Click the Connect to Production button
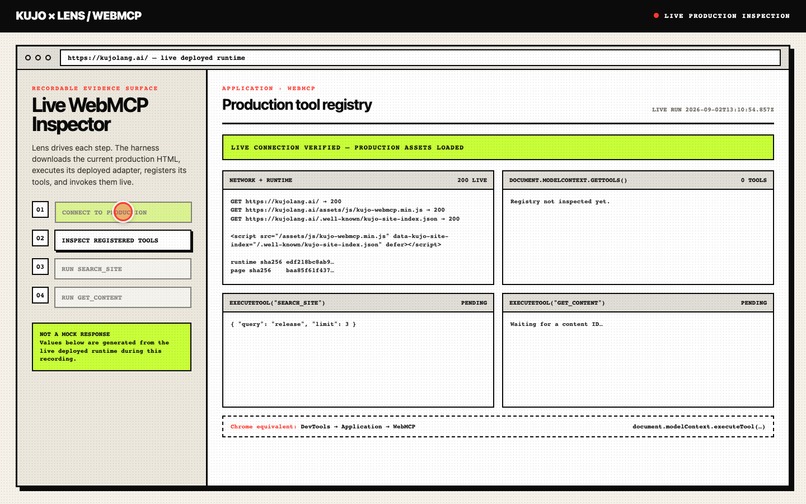 tap(123, 212)
